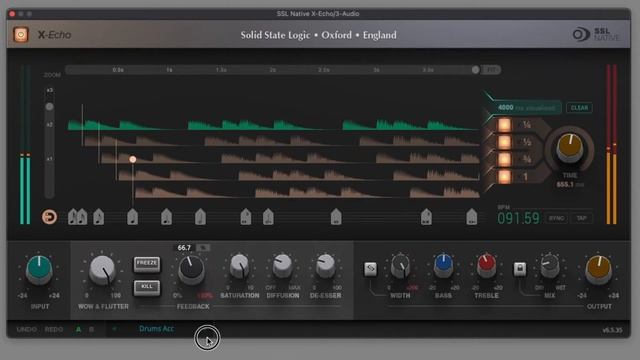Screen dimensions: 640x360
Task: Toggle the 1 delay tap button
Action: 504,176
